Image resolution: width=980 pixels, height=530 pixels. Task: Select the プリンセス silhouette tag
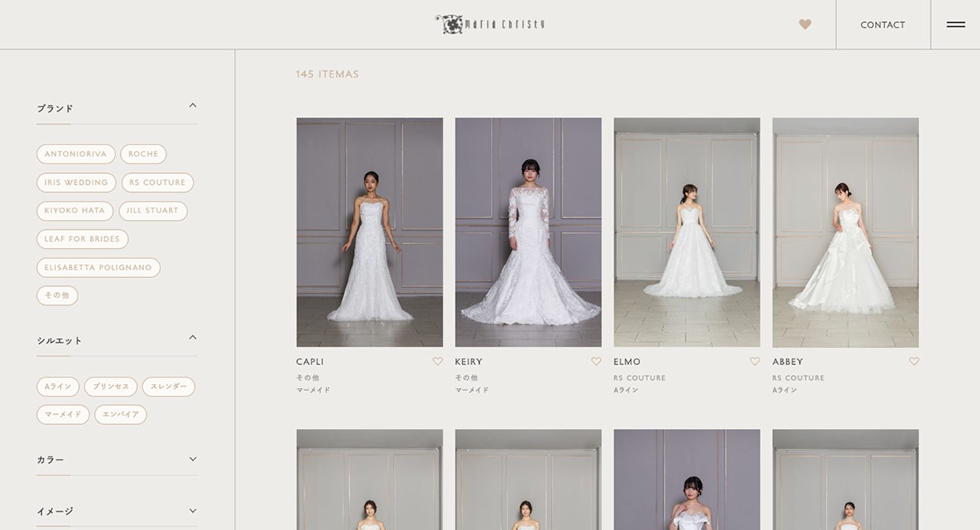coord(111,387)
